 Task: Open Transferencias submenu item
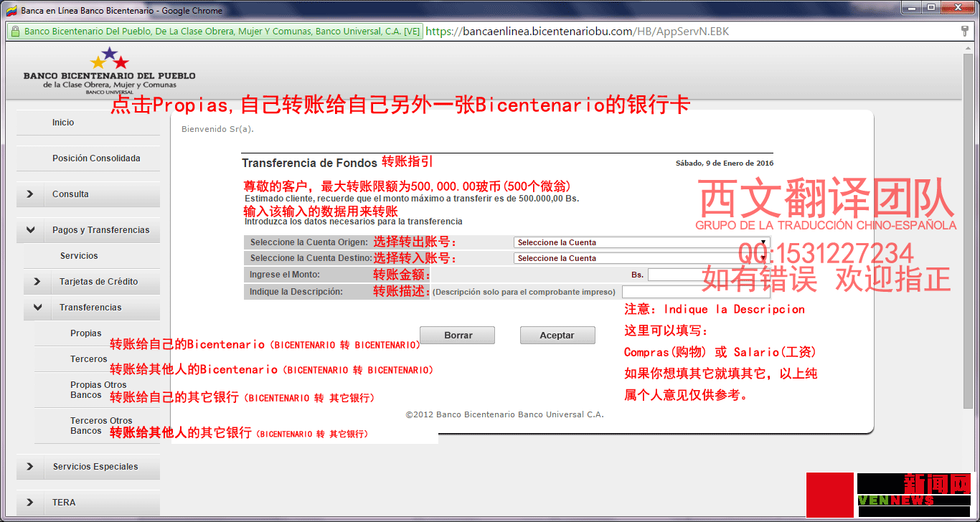[x=90, y=308]
